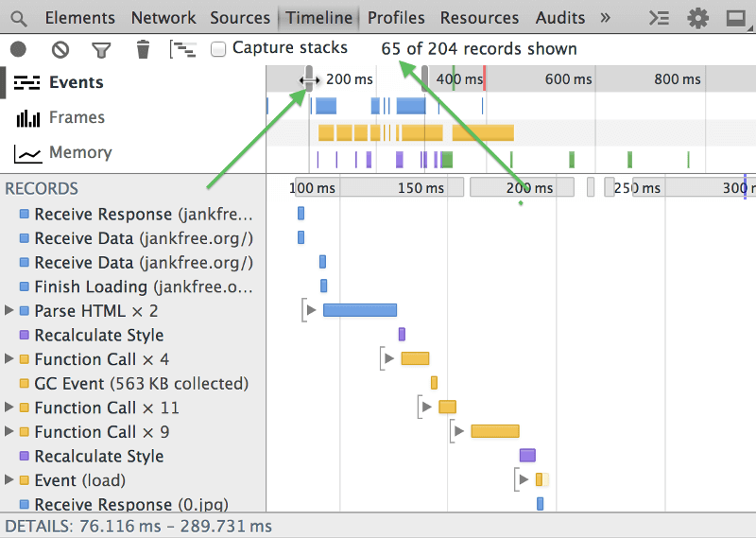Enable the Capture stacks checkbox
Screen dimensions: 756x538
218,49
